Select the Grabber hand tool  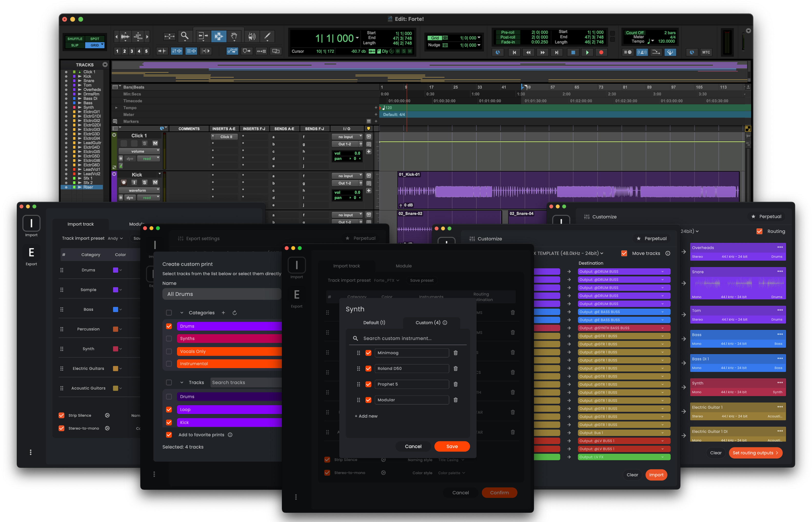pyautogui.click(x=234, y=36)
